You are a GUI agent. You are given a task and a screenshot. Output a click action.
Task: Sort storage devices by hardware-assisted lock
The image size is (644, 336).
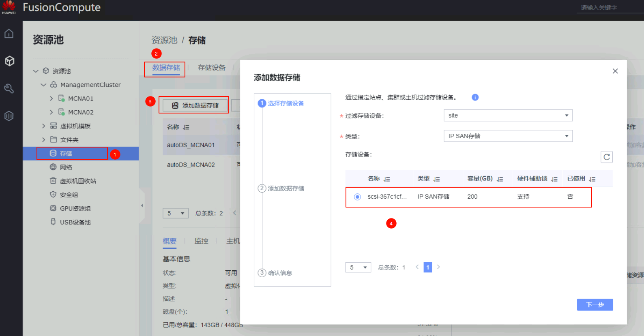tap(554, 179)
